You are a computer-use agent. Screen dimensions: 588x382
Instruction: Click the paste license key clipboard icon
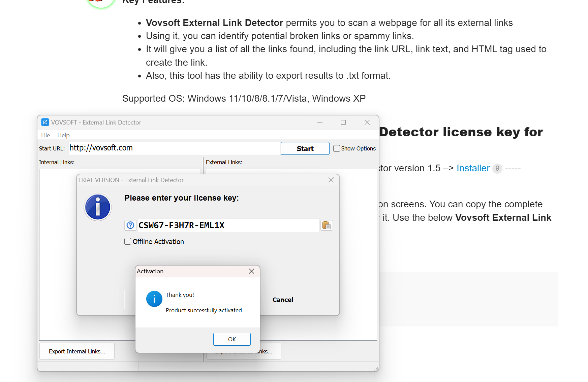(326, 225)
